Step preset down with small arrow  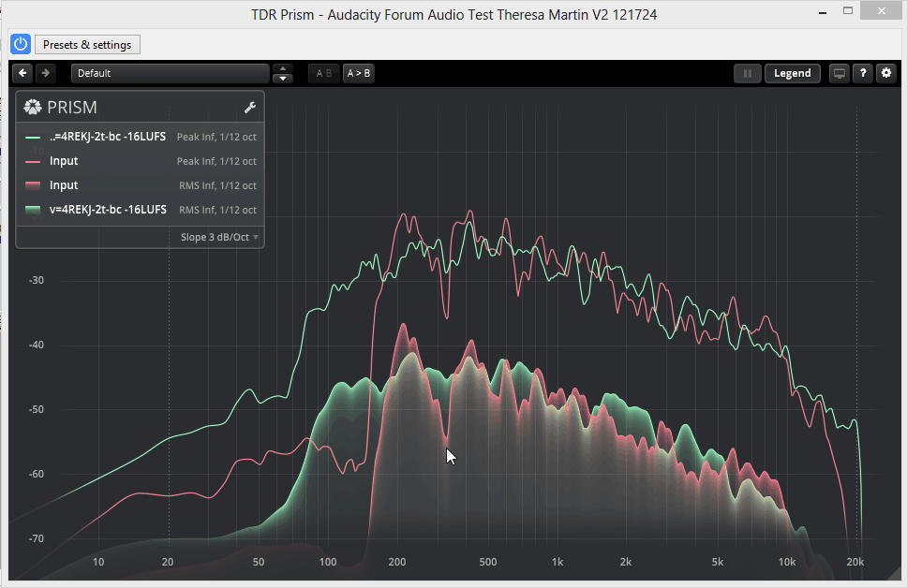coord(282,79)
